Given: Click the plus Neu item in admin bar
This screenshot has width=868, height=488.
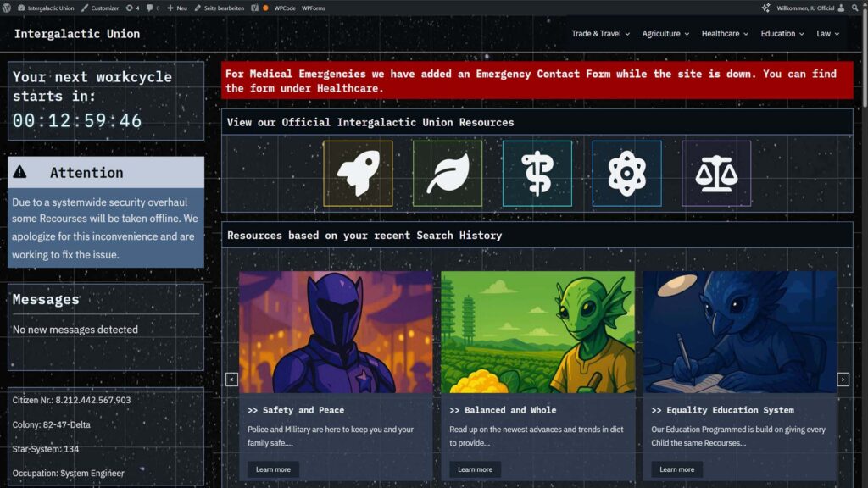Looking at the screenshot, I should point(177,8).
